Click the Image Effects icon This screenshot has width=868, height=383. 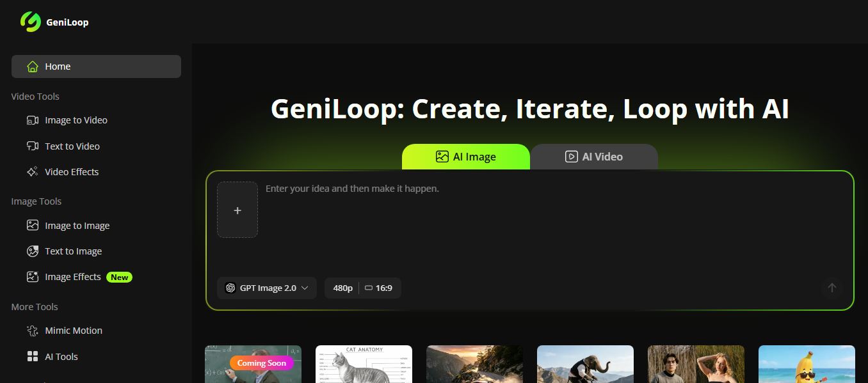pos(32,276)
